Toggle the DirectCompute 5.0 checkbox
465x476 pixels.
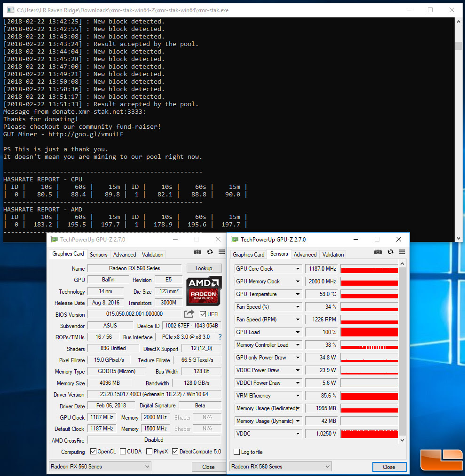tap(175, 452)
